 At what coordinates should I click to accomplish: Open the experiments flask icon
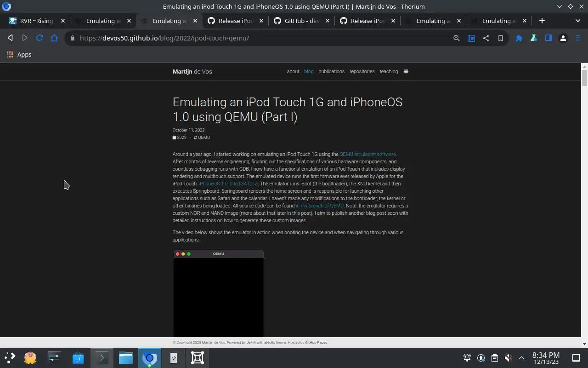pos(534,38)
